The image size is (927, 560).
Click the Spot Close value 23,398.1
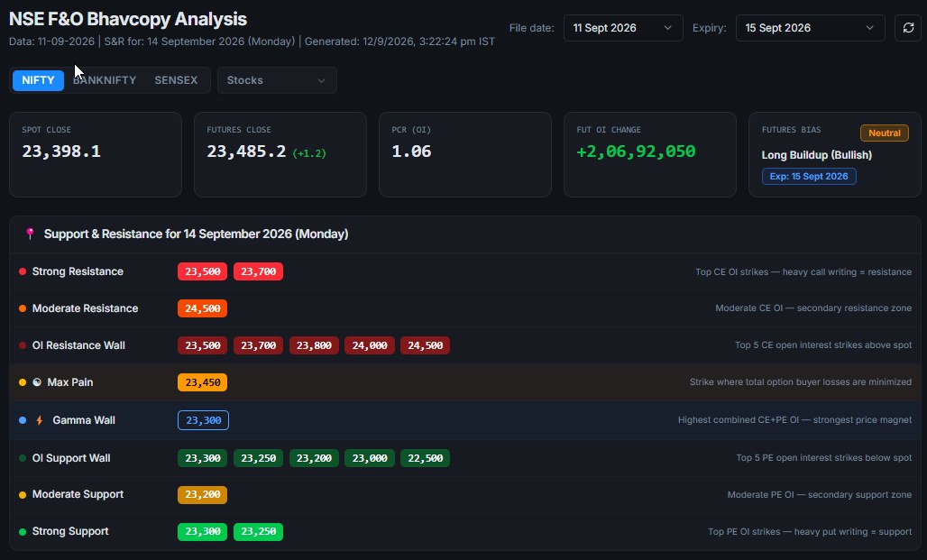pyautogui.click(x=61, y=151)
